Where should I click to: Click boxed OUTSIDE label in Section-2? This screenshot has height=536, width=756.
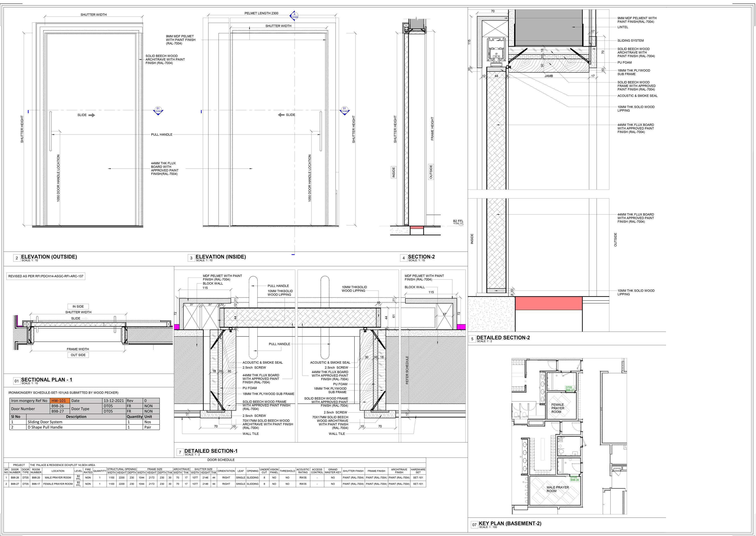431,172
